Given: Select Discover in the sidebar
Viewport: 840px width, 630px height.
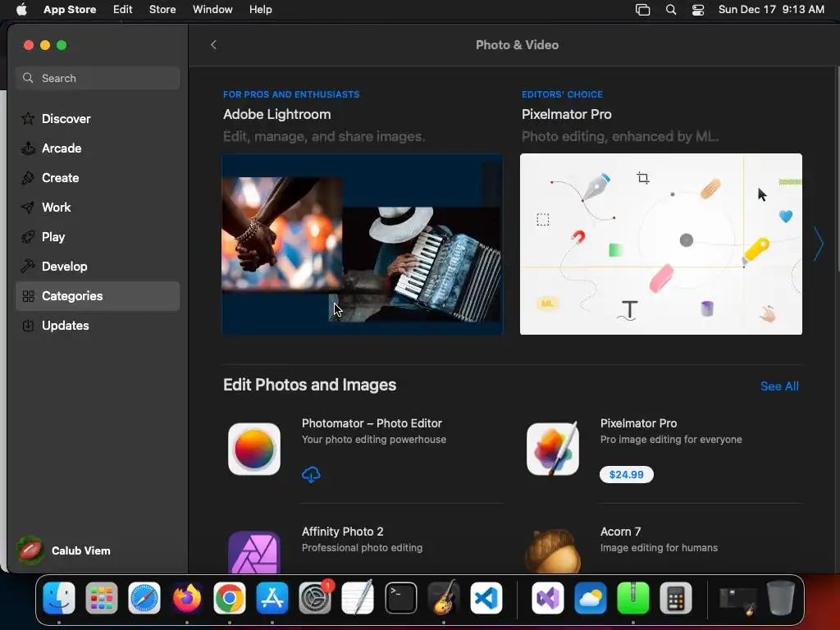Looking at the screenshot, I should (98, 119).
